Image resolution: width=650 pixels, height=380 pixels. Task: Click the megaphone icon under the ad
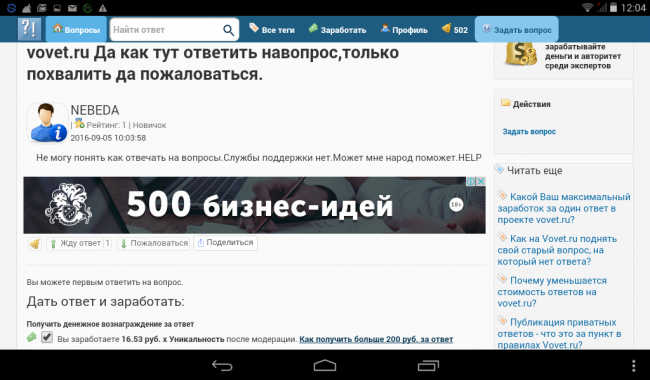pyautogui.click(x=35, y=244)
